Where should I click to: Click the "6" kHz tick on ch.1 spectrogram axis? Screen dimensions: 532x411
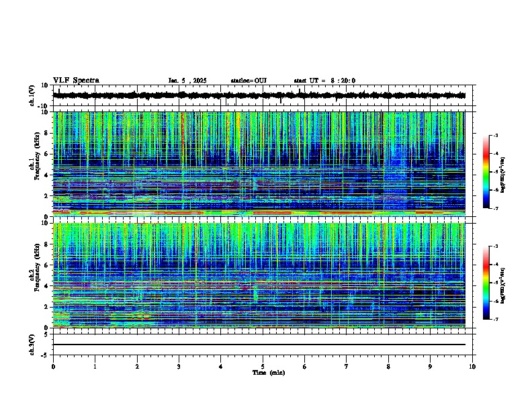pyautogui.click(x=46, y=154)
